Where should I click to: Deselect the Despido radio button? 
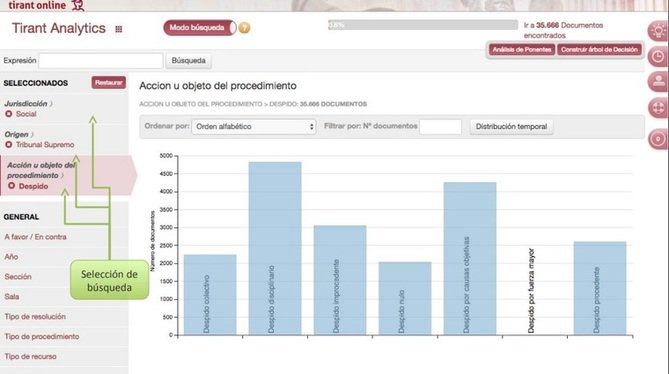pos(12,186)
